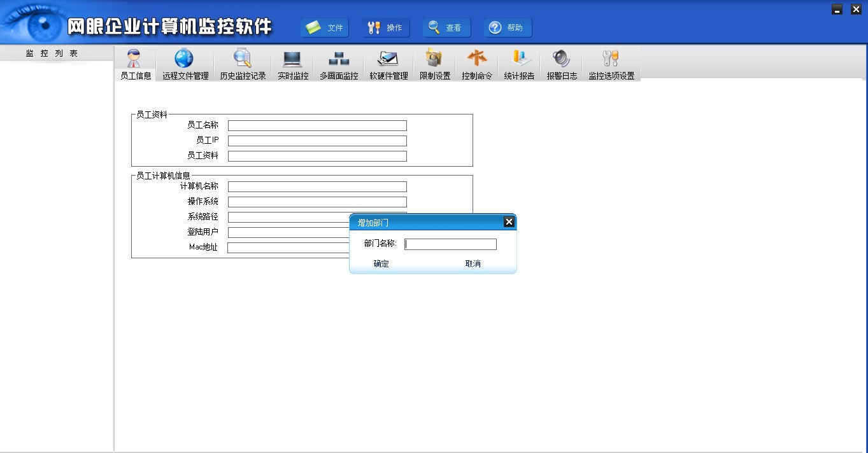This screenshot has height=453, width=868.
Task: Open the 历史监控记录 magnifier icon
Action: 243,59
